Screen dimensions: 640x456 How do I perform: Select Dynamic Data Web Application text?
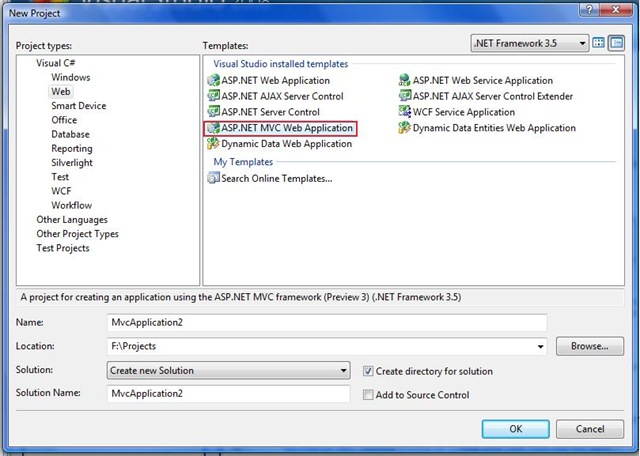(x=287, y=144)
